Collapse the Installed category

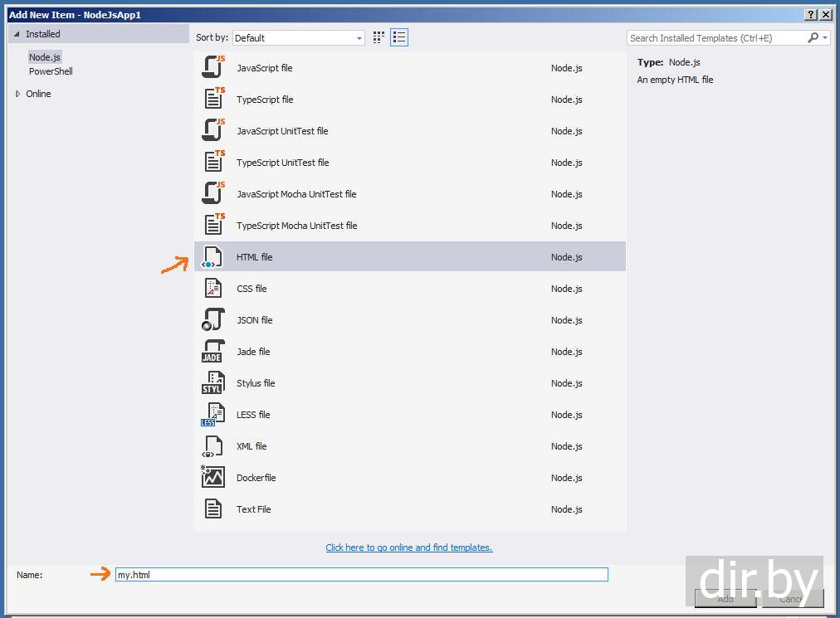click(17, 34)
